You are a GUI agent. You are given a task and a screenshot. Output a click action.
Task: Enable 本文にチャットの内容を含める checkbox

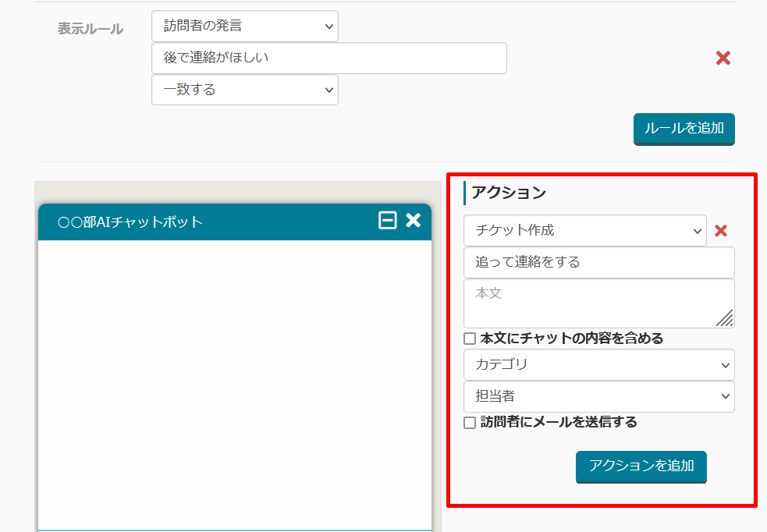click(x=470, y=339)
